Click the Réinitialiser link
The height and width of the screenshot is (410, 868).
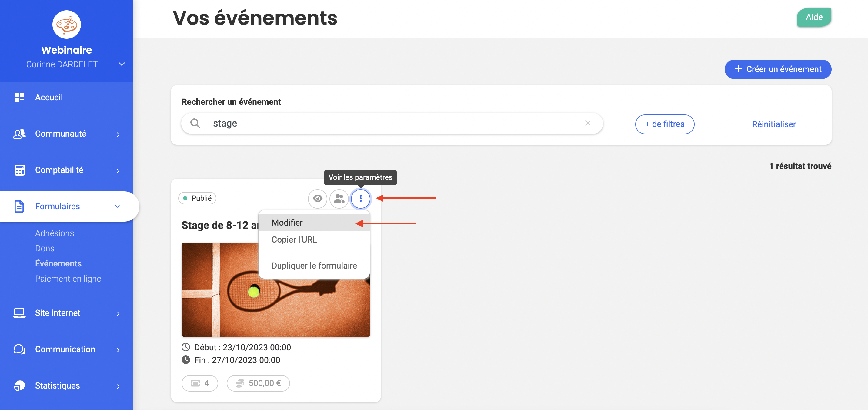click(x=774, y=124)
